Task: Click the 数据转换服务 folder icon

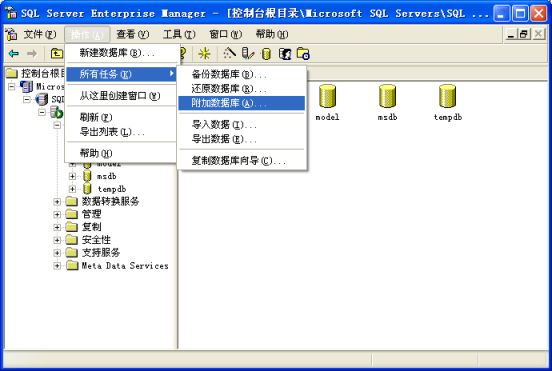Action: click(x=72, y=201)
